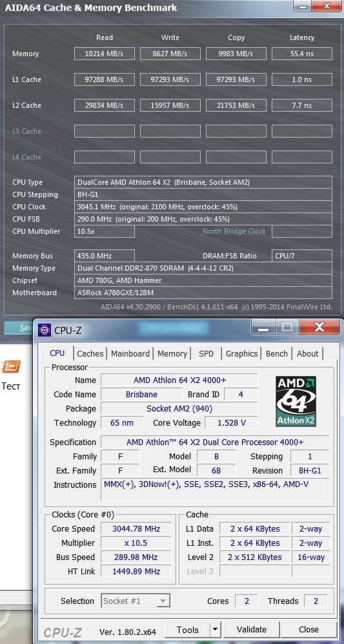Select the SPD tab
This screenshot has height=644, width=344.
tap(206, 353)
